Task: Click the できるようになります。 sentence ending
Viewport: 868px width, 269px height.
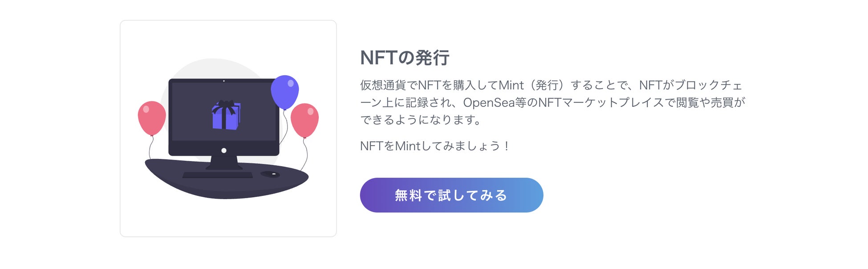Action: pyautogui.click(x=421, y=120)
